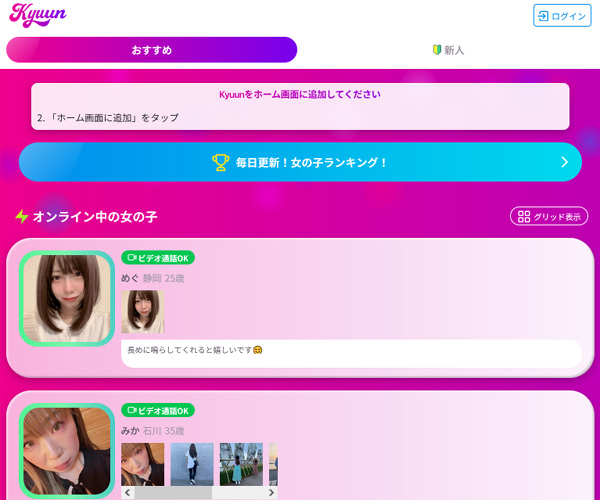Open みか's large profile photo
The width and height of the screenshot is (600, 500).
(67, 450)
